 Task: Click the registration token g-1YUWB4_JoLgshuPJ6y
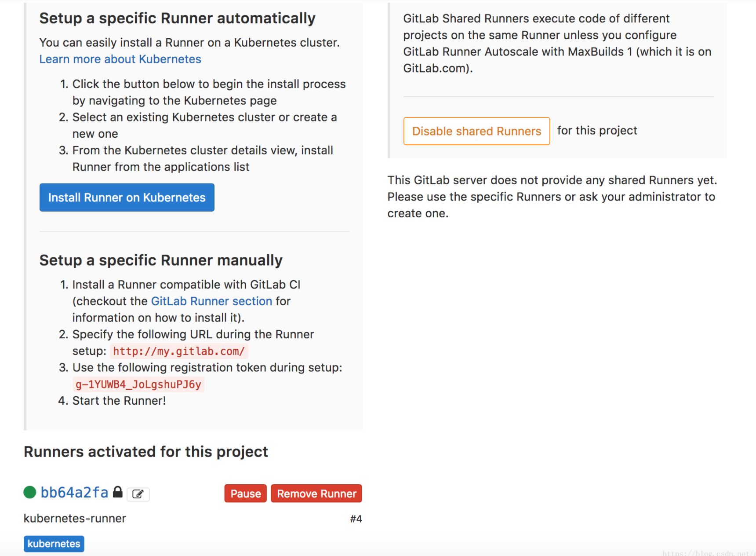click(138, 384)
